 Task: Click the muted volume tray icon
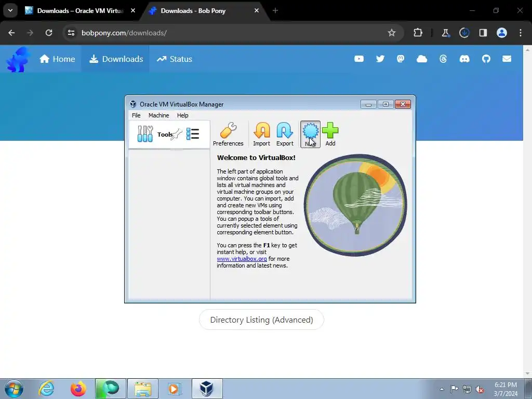pos(480,389)
